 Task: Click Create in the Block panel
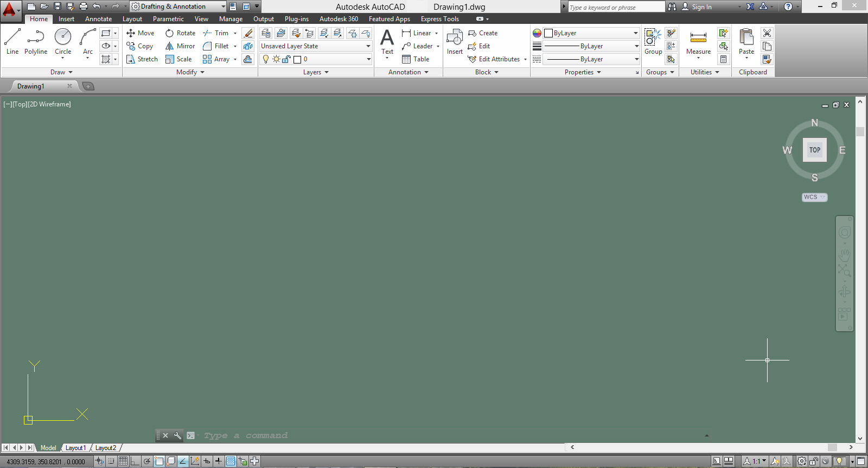tap(483, 33)
